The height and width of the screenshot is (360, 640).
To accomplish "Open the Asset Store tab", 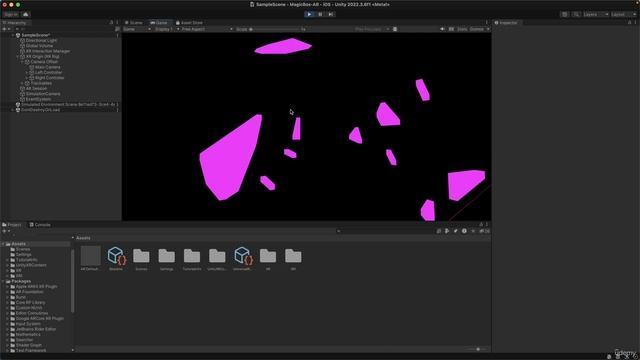I will click(189, 23).
